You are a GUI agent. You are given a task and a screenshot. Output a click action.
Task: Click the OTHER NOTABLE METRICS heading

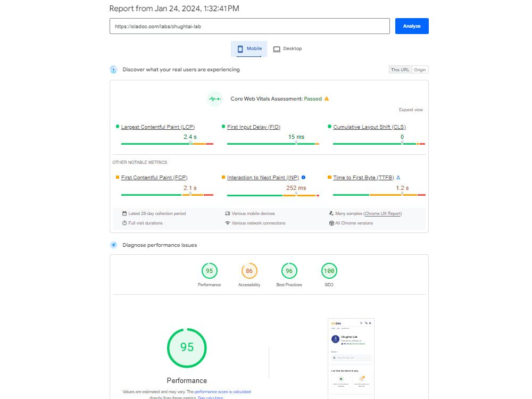pyautogui.click(x=140, y=162)
